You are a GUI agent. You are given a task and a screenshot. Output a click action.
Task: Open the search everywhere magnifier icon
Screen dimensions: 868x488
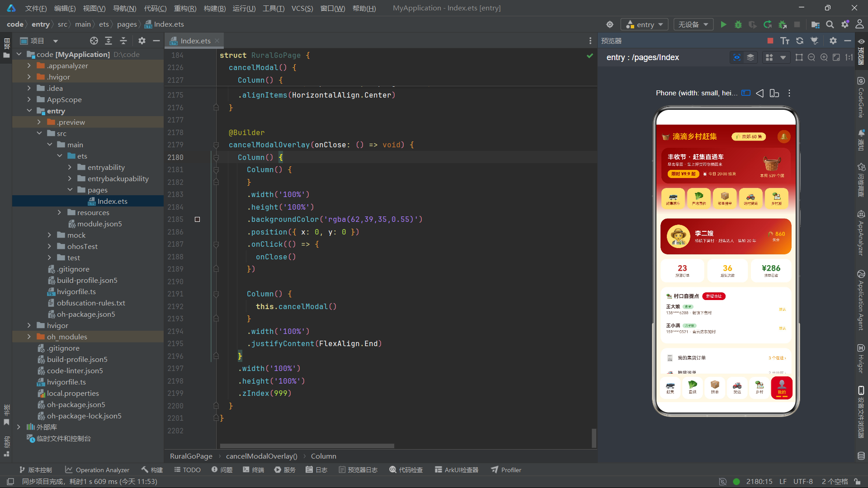pos(830,24)
